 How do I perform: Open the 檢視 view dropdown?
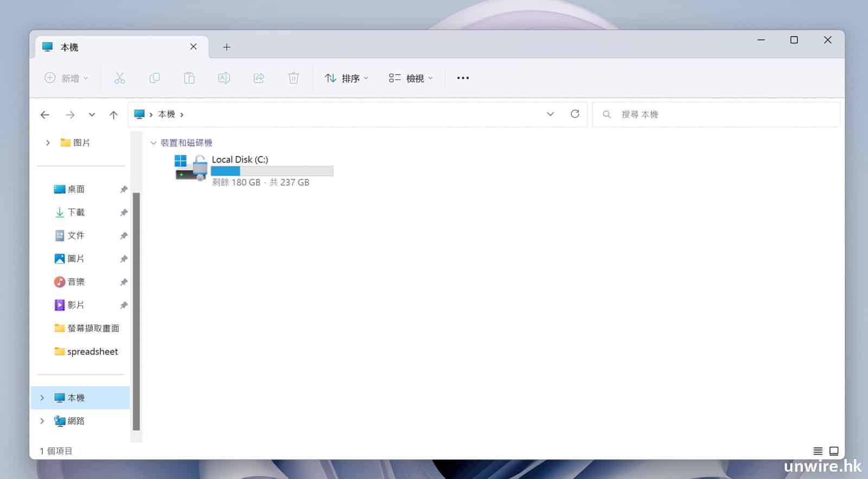click(x=411, y=78)
